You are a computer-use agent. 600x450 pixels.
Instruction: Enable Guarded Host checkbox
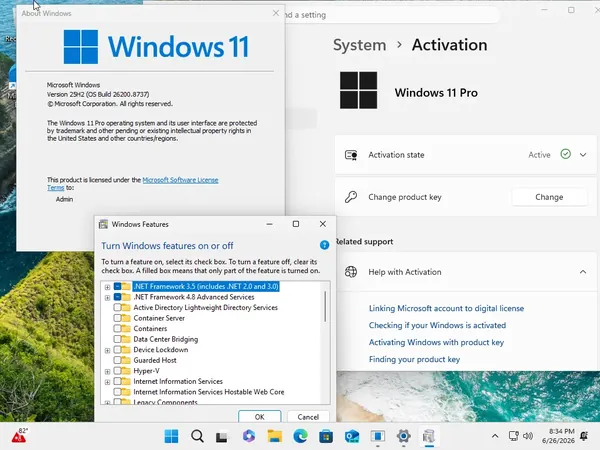[x=117, y=360]
